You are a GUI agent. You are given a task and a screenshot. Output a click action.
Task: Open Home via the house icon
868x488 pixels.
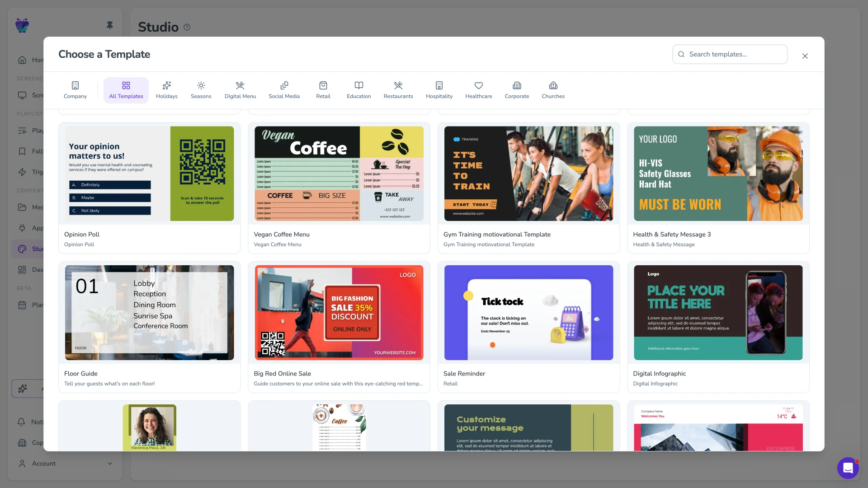point(22,60)
